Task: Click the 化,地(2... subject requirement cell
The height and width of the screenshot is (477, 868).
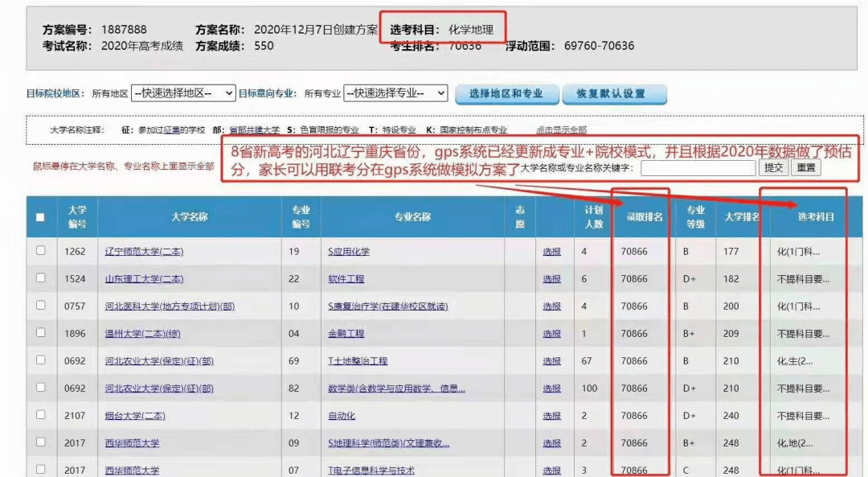Action: (795, 443)
